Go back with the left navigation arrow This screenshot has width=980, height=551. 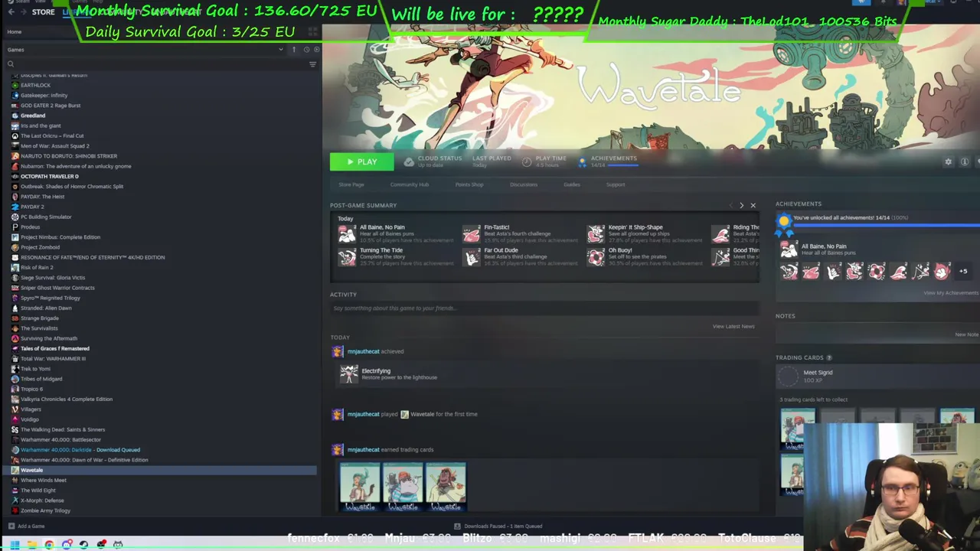coord(11,12)
